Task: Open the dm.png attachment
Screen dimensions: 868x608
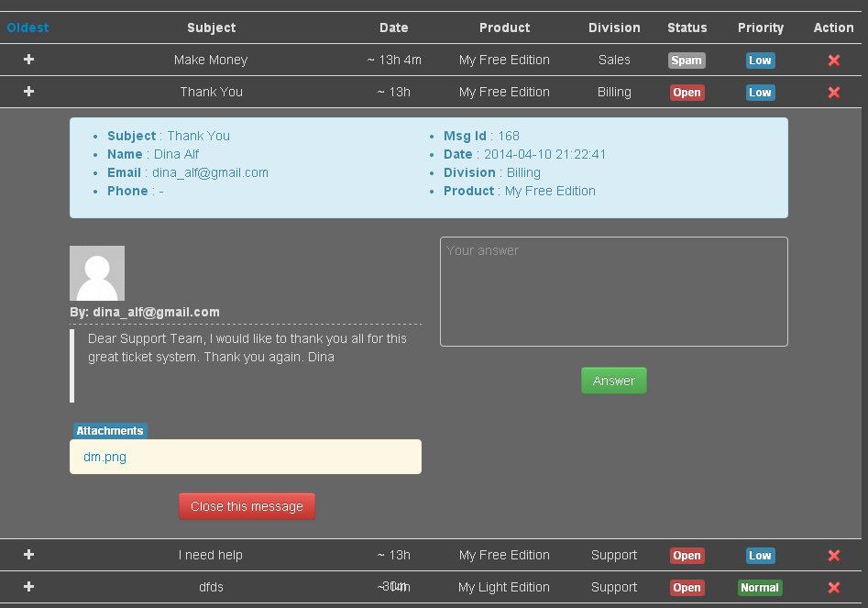Action: pyautogui.click(x=104, y=457)
